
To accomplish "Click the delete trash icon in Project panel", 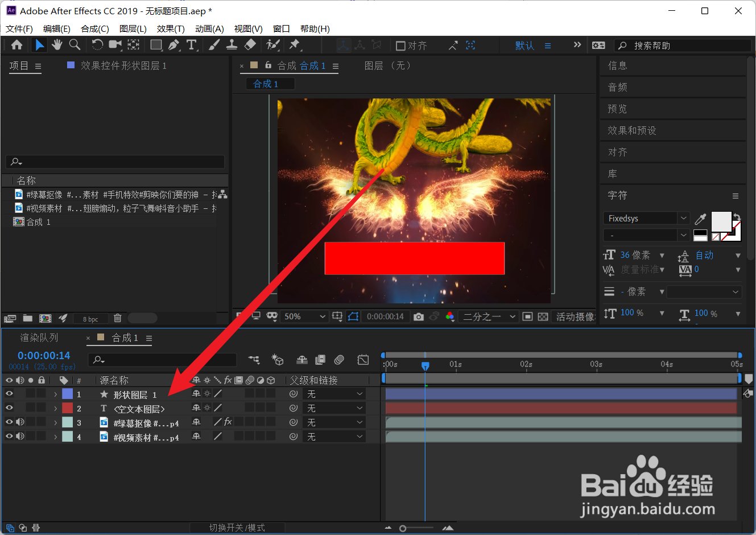I will (x=117, y=318).
